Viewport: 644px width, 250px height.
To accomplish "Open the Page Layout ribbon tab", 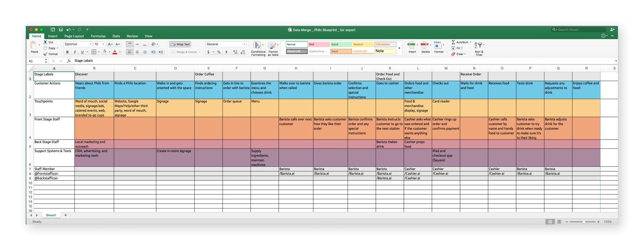I will 74,36.
